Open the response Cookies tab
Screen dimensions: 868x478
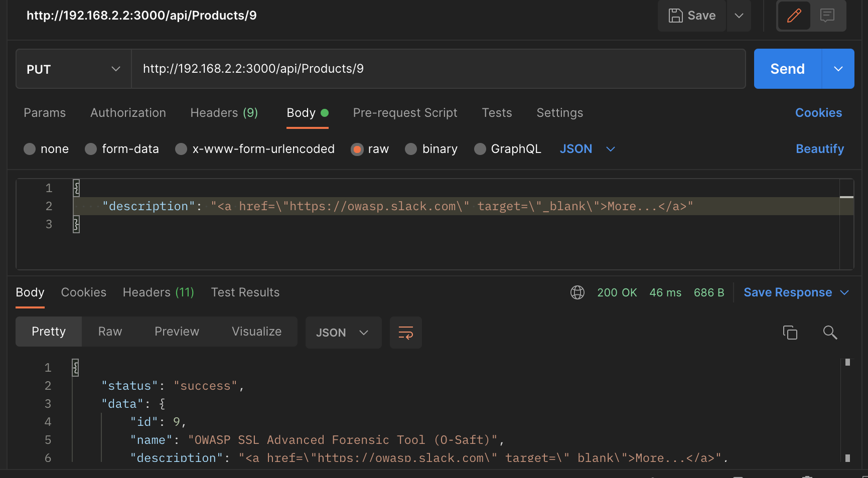(84, 292)
